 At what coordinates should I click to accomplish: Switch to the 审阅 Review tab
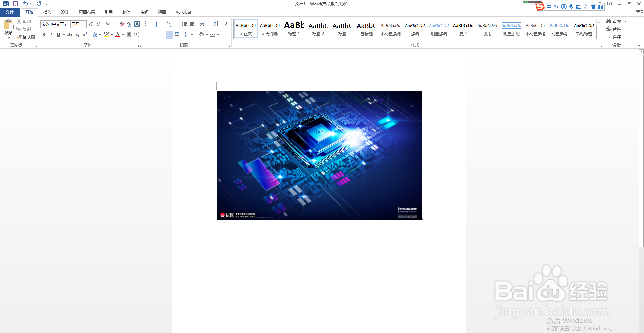144,12
